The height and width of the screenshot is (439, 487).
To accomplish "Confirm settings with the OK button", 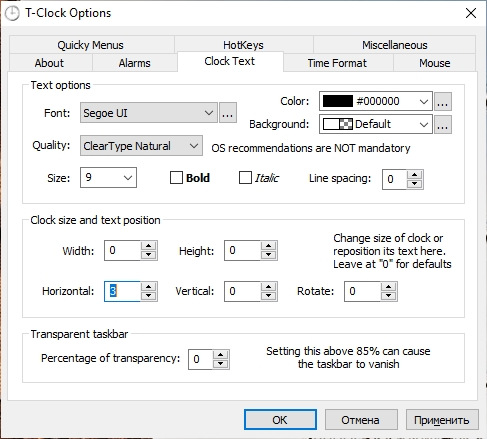I will (x=280, y=420).
